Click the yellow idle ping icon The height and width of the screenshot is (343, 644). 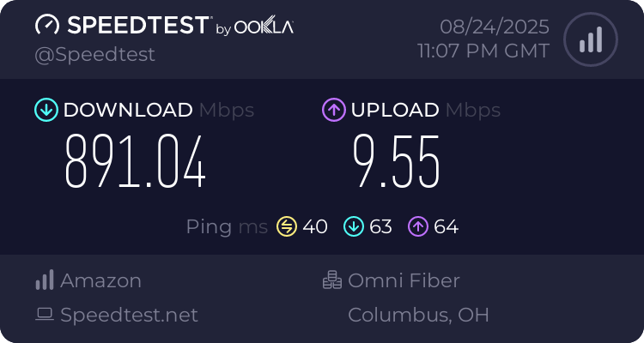pos(286,226)
